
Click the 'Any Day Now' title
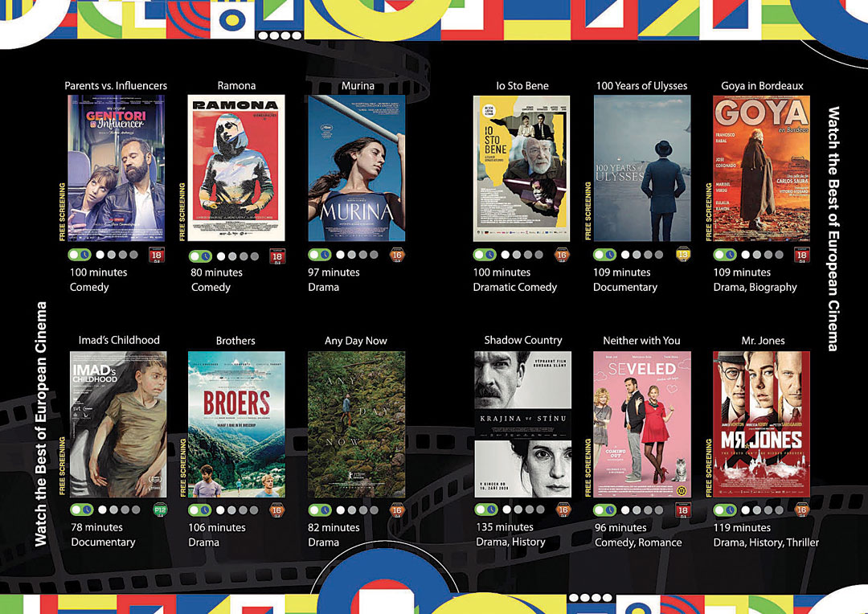point(356,341)
